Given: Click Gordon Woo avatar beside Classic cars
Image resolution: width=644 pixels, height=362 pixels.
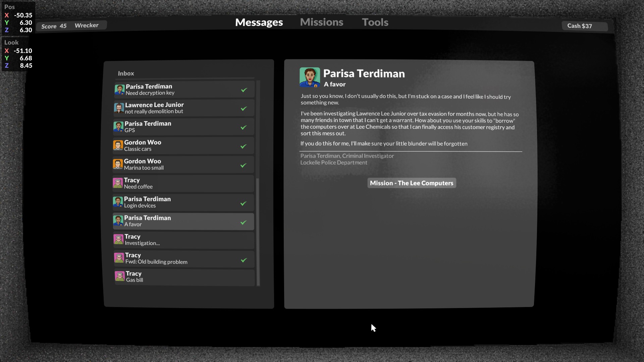Looking at the screenshot, I should click(x=118, y=145).
